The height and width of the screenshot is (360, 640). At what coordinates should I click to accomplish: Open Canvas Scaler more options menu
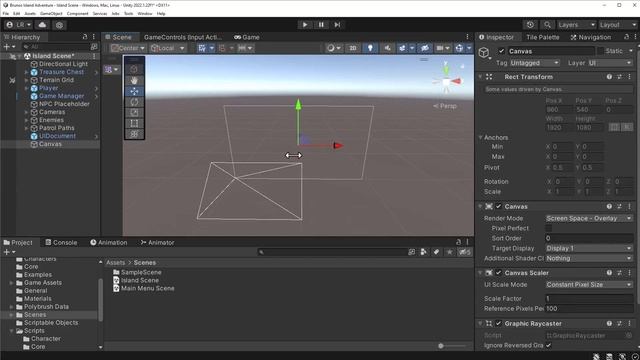click(x=629, y=273)
